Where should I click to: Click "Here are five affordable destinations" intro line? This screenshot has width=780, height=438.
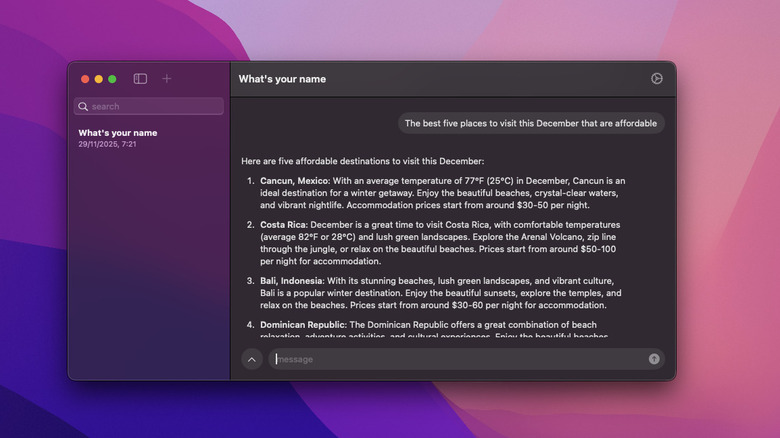(x=363, y=161)
